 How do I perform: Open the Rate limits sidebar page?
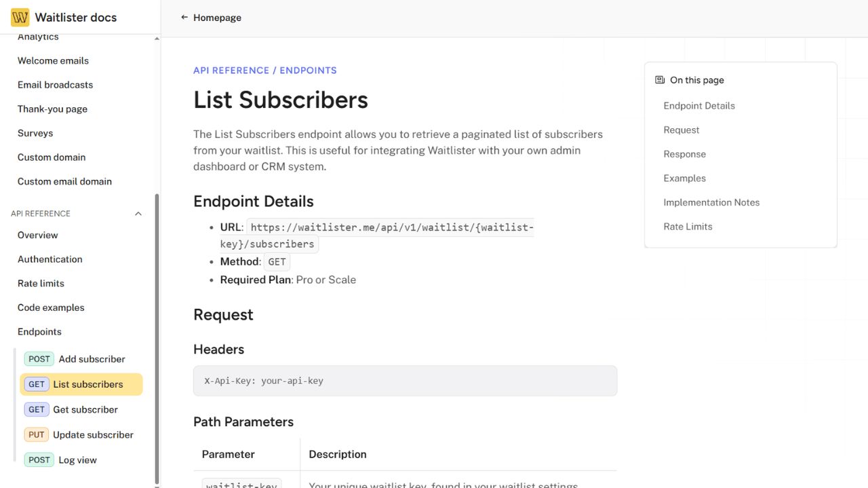[x=41, y=283]
